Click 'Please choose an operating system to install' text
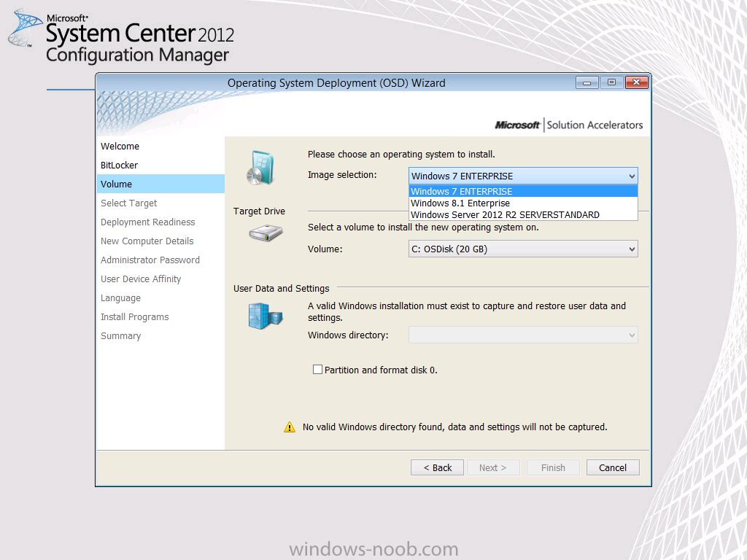This screenshot has height=560, width=747. [401, 155]
